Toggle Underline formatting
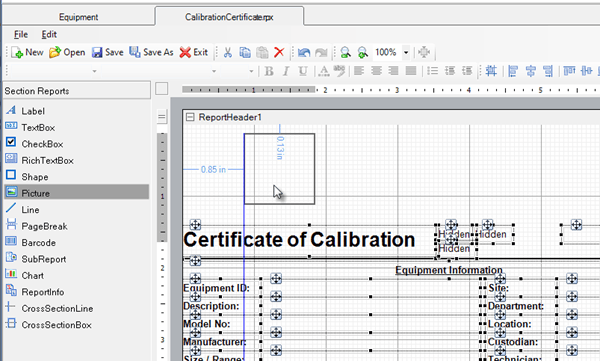This screenshot has width=600, height=361. coord(303,71)
